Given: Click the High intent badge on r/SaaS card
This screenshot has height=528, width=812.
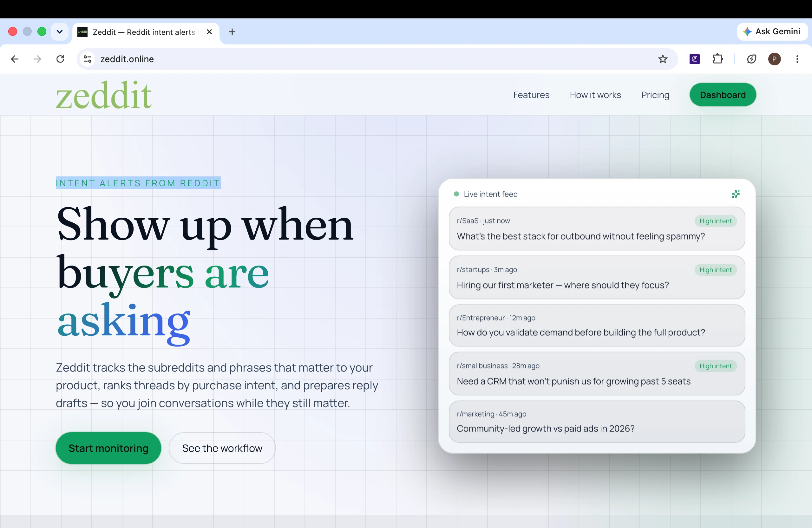Looking at the screenshot, I should tap(716, 221).
